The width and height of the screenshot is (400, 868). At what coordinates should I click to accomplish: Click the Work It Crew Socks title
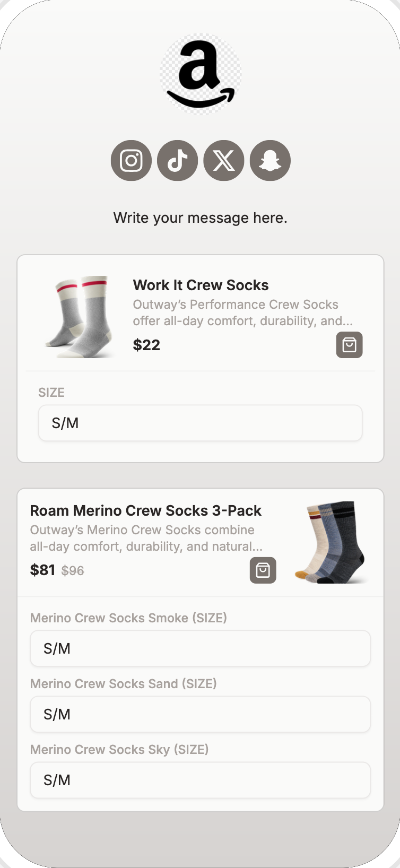[201, 285]
